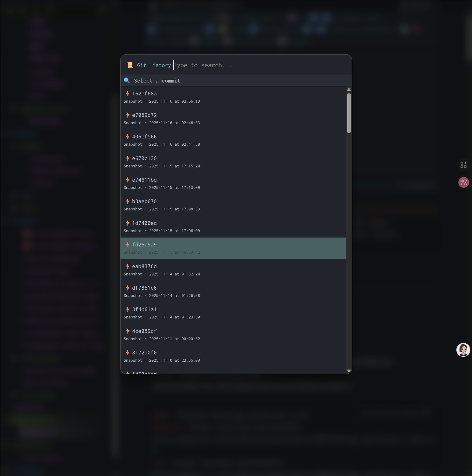Click the scrollbar up arrow
Image resolution: width=472 pixels, height=476 pixels.
tap(349, 90)
